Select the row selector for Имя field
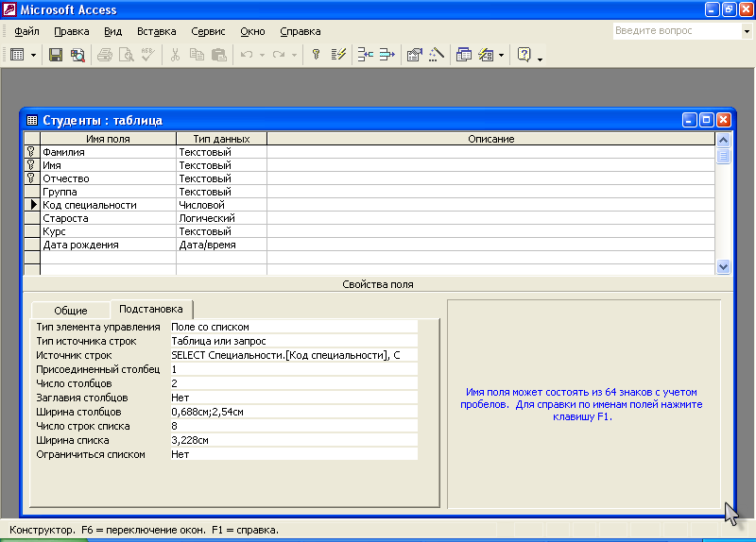 point(32,164)
